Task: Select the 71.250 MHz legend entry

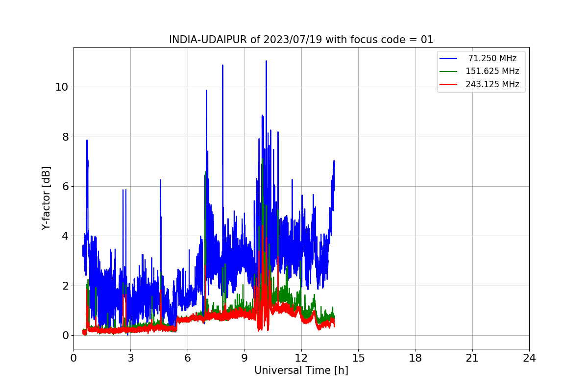Action: tap(492, 58)
